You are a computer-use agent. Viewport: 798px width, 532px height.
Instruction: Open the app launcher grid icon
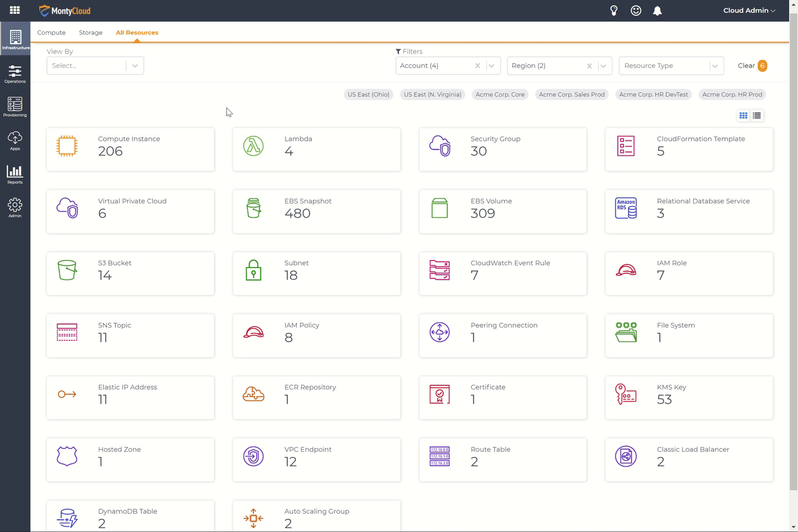tap(15, 10)
